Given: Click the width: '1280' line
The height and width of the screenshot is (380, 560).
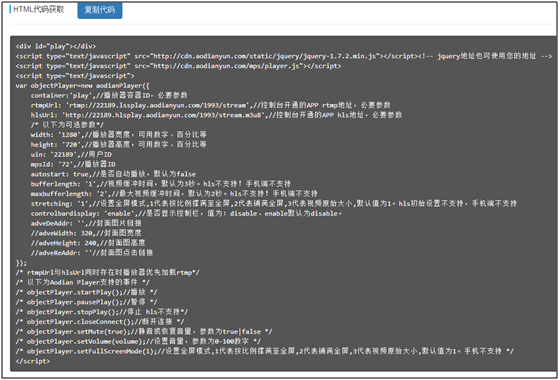Looking at the screenshot, I should [119, 135].
